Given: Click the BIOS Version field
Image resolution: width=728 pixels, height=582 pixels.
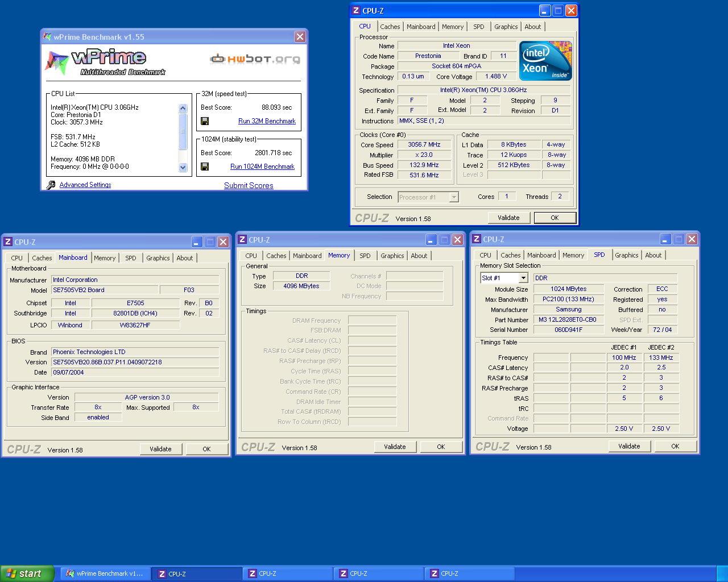Looking at the screenshot, I should click(x=135, y=362).
